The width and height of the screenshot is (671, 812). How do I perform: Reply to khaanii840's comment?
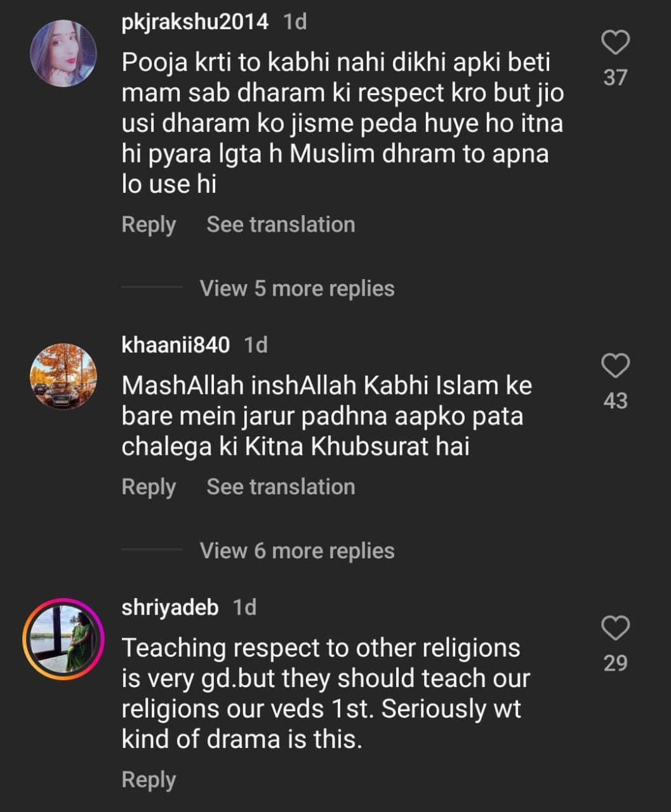point(149,487)
